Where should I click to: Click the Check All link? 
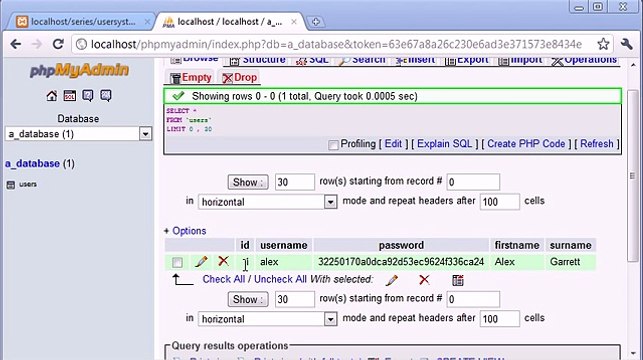pyautogui.click(x=223, y=279)
